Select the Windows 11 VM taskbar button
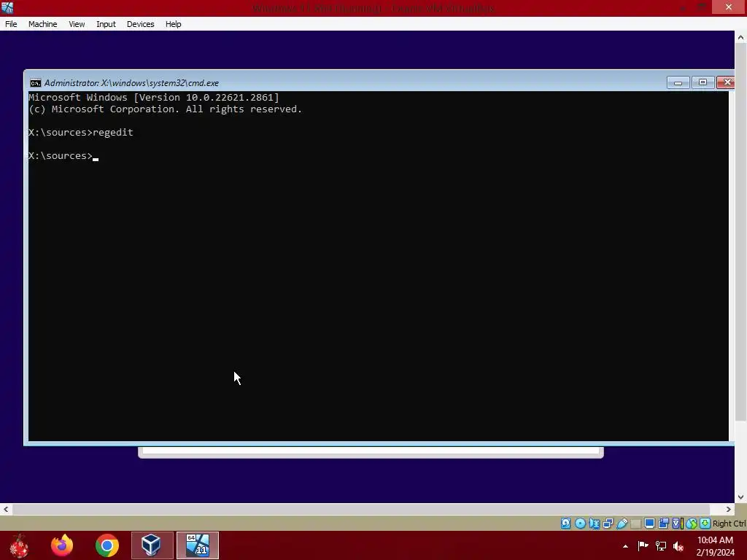This screenshot has height=560, width=747. click(197, 545)
